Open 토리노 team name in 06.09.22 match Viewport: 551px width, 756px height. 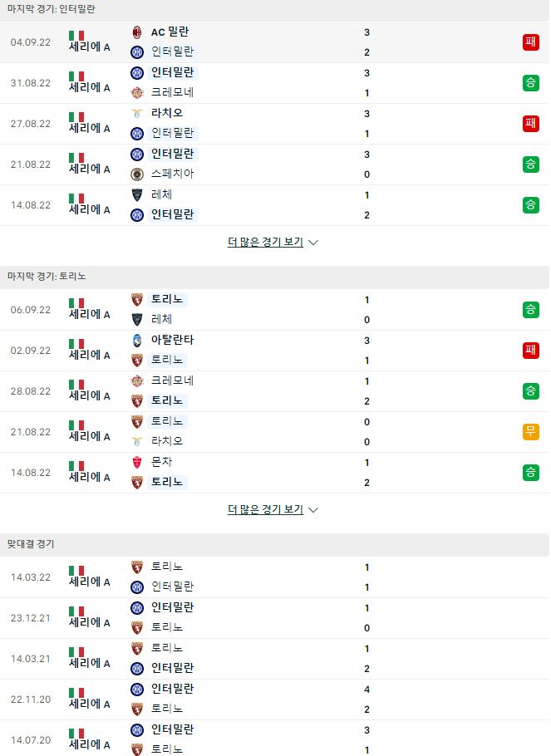[167, 299]
